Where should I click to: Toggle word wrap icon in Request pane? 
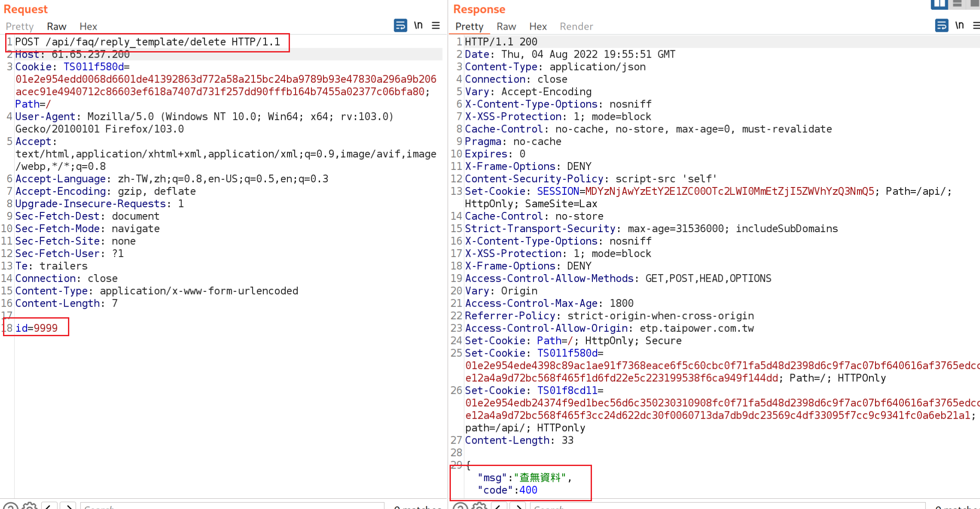(400, 25)
